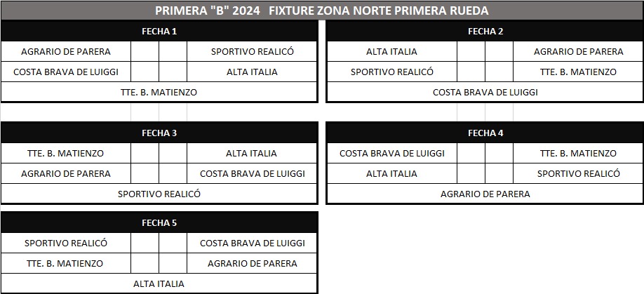The height and width of the screenshot is (294, 644).
Task: Select the Fecha 1 header
Action: point(159,31)
